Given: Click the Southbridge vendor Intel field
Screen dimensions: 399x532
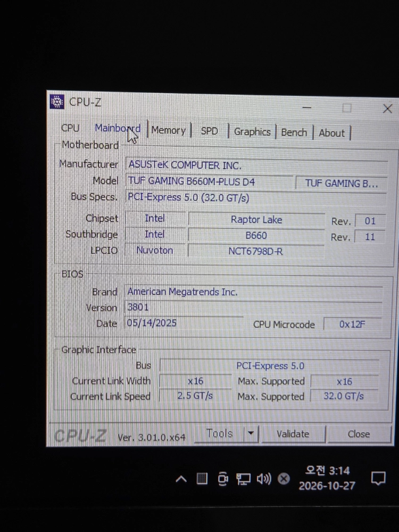Looking at the screenshot, I should 155,234.
